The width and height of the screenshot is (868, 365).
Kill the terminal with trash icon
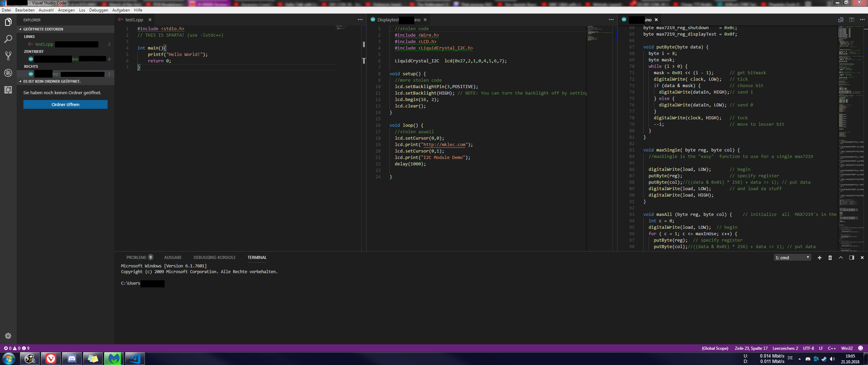point(830,258)
